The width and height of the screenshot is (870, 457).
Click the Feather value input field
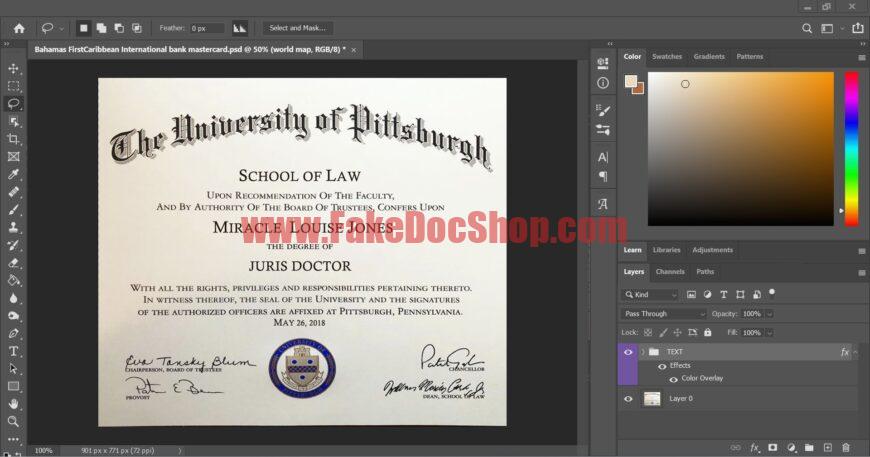[206, 28]
